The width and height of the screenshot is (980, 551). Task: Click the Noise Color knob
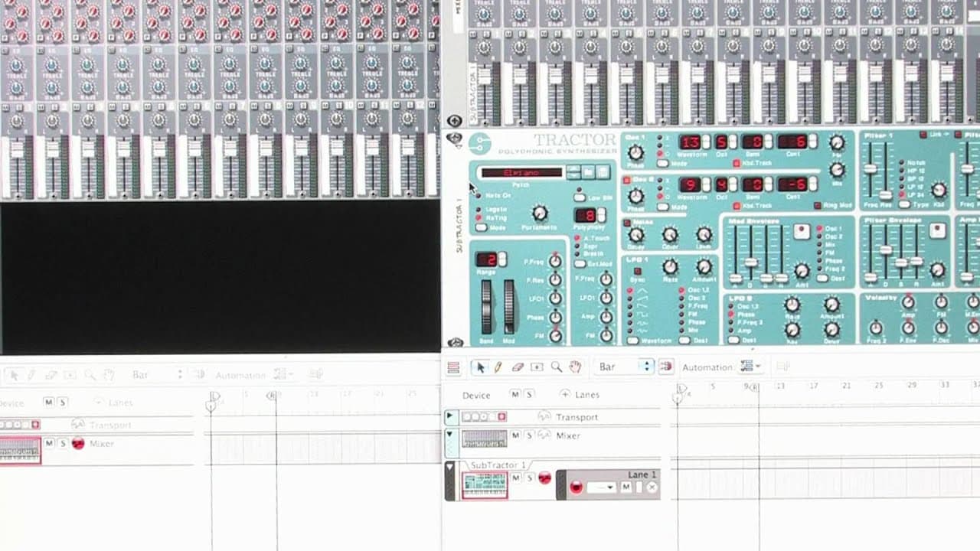coord(670,235)
